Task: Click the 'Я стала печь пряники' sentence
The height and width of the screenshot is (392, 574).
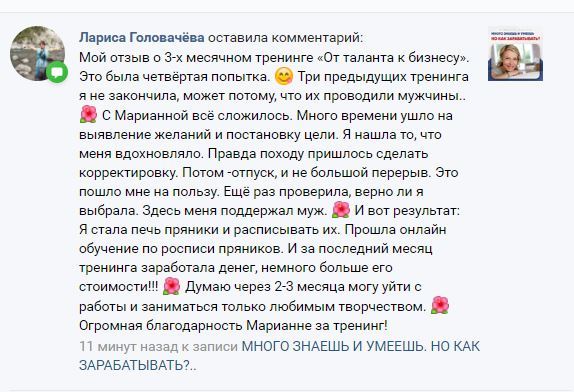Action: tap(210, 230)
